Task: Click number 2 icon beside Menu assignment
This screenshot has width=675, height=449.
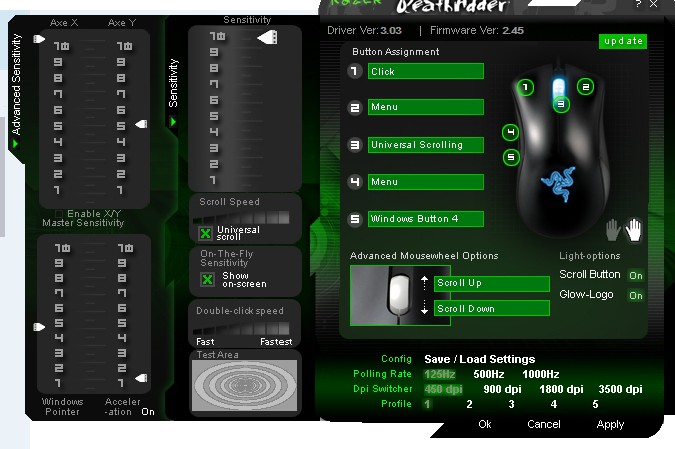Action: [355, 107]
